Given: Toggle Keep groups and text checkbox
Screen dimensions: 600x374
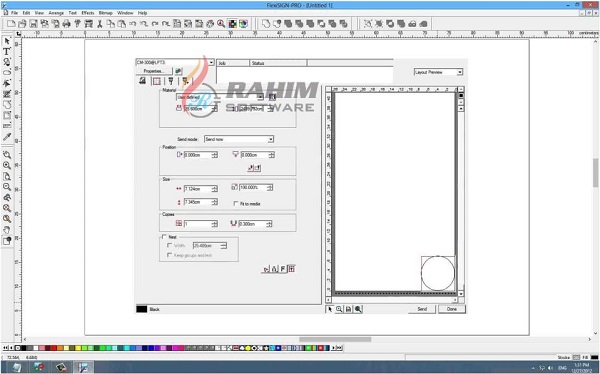Looking at the screenshot, I should 170,255.
